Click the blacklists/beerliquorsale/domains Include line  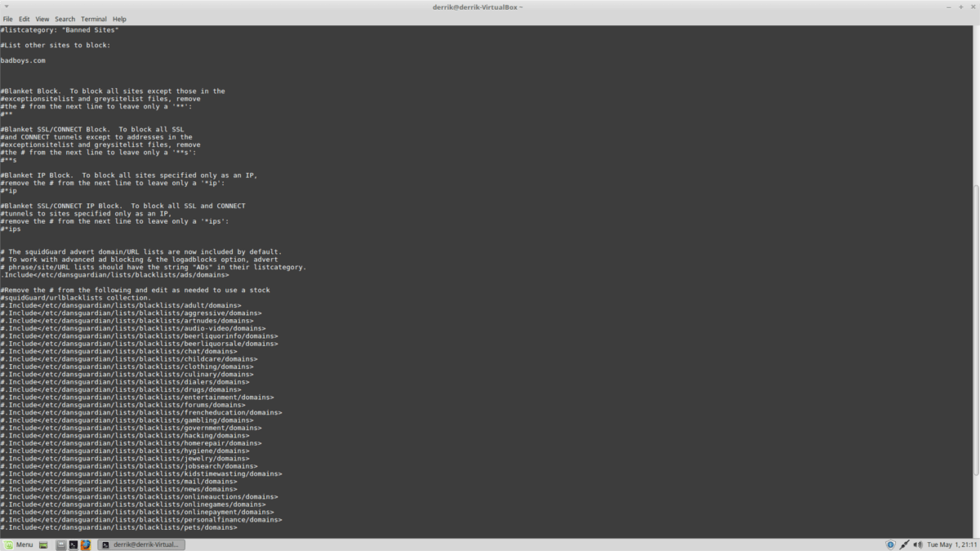[x=139, y=344]
